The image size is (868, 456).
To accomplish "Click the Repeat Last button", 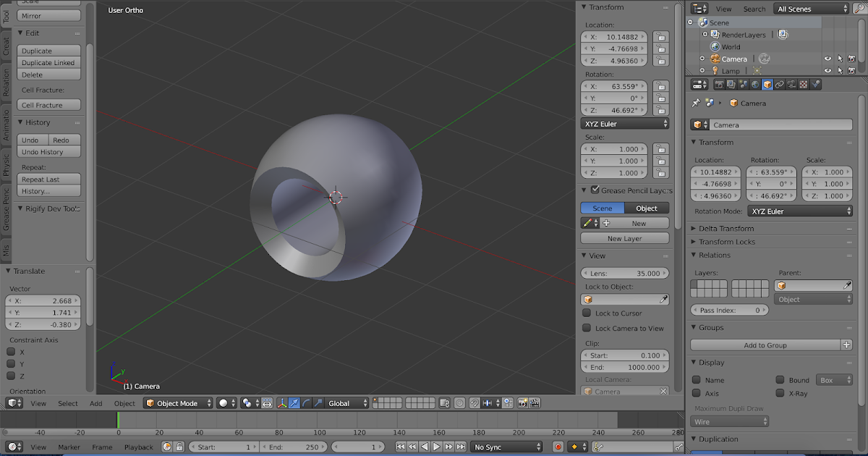I will pos(48,180).
